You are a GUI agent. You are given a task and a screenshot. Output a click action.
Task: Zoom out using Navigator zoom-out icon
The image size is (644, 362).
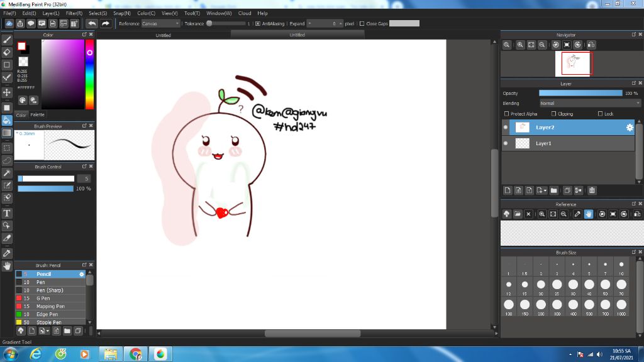[x=542, y=45]
